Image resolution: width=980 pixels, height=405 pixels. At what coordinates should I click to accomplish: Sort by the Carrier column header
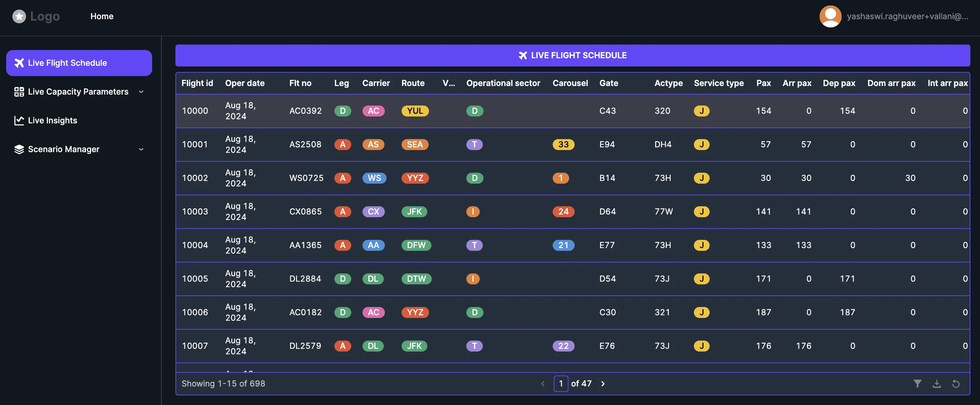pos(376,83)
